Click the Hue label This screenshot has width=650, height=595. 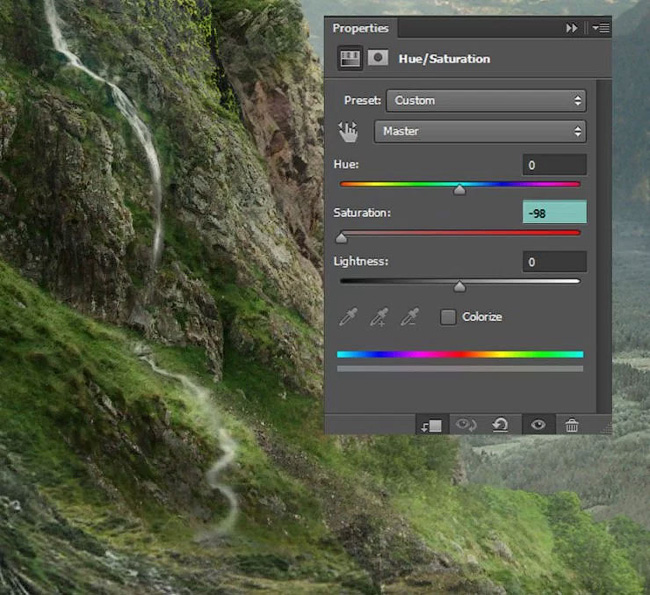(346, 165)
